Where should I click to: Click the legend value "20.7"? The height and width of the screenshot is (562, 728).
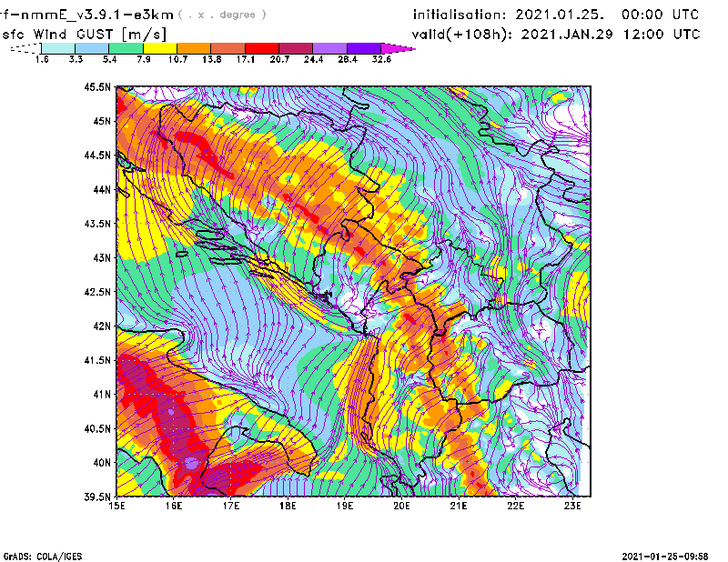[279, 59]
